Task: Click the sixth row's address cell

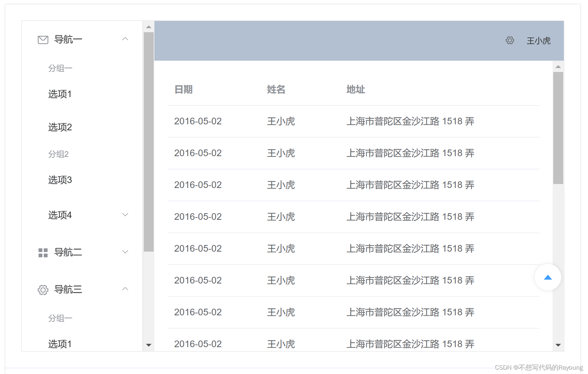Action: (x=410, y=280)
